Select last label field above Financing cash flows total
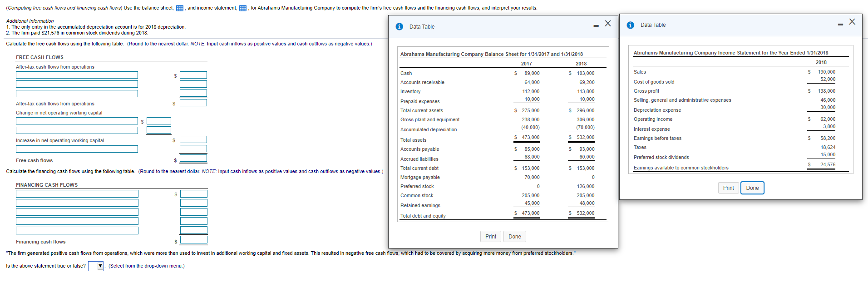This screenshot has width=868, height=288. click(x=77, y=230)
